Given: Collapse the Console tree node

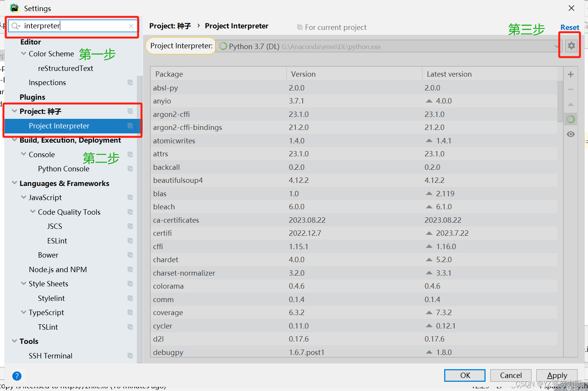Looking at the screenshot, I should 24,154.
